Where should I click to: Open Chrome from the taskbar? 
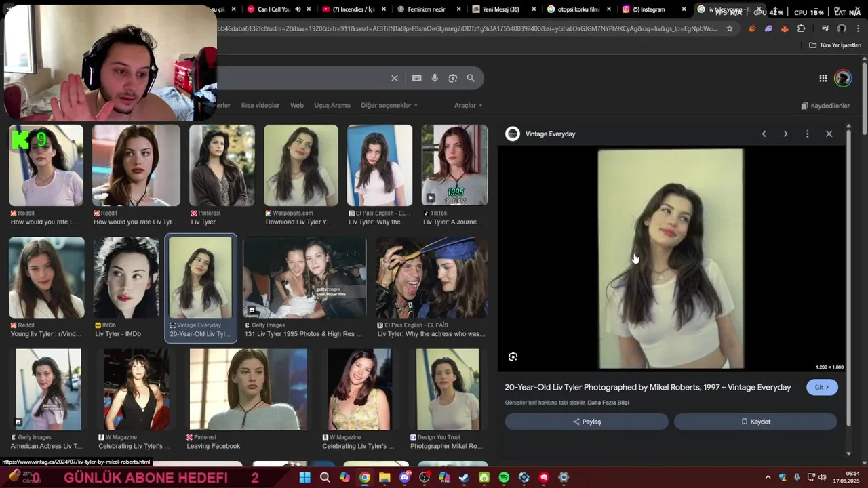[365, 478]
